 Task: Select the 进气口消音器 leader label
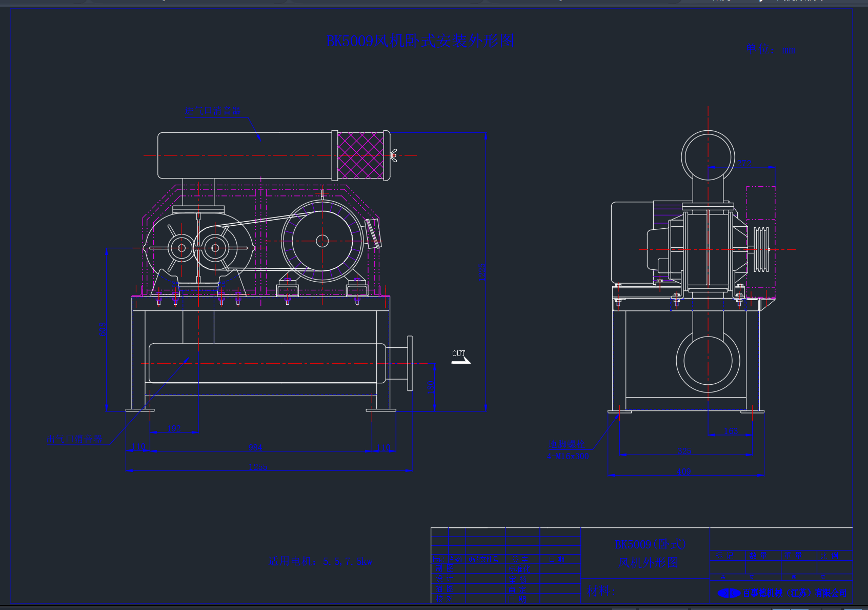click(213, 111)
